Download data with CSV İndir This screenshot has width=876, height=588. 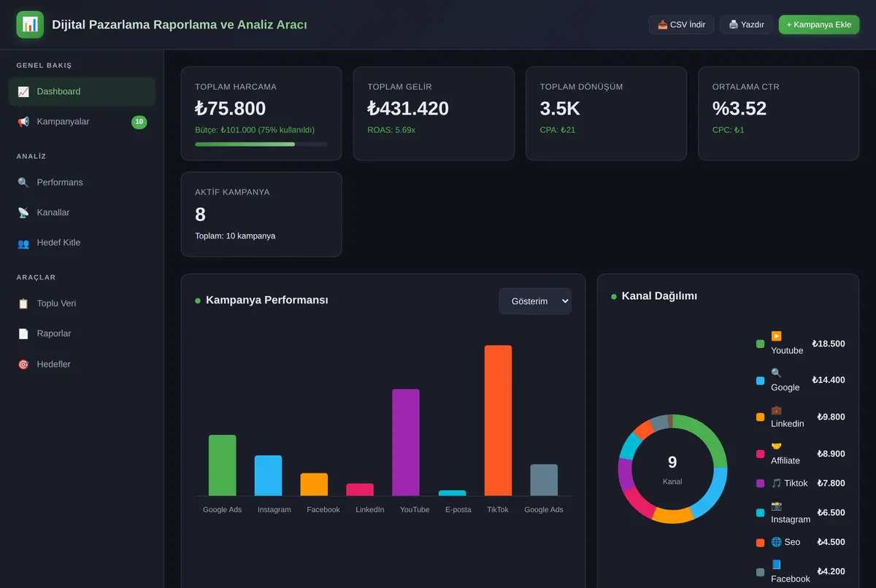click(681, 25)
